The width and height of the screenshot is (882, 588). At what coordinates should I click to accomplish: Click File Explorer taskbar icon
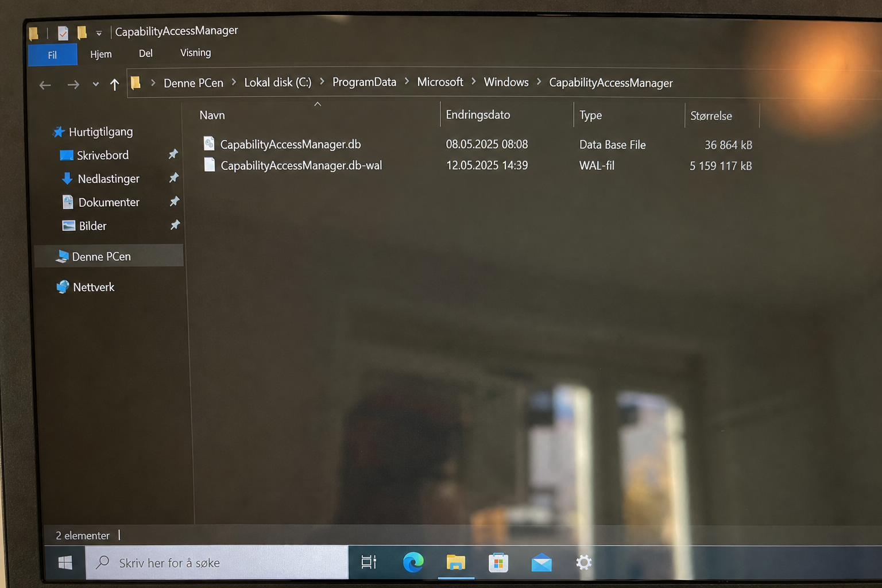[x=456, y=562]
